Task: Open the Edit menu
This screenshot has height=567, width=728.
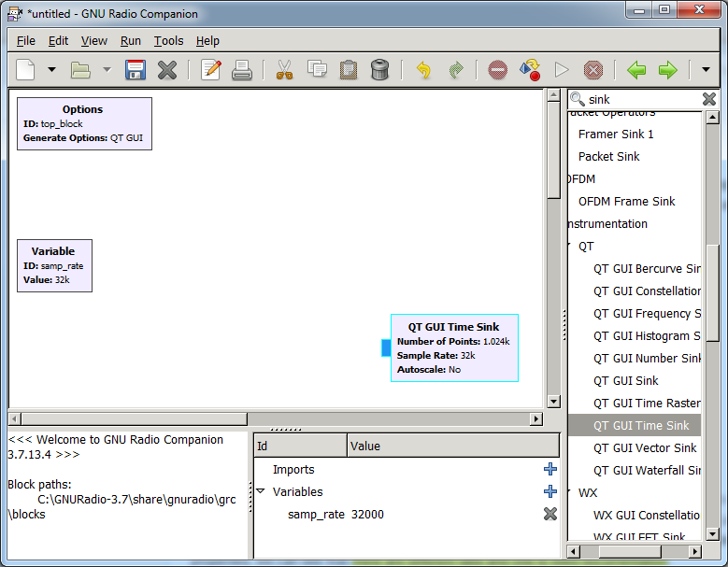Action: coord(59,41)
